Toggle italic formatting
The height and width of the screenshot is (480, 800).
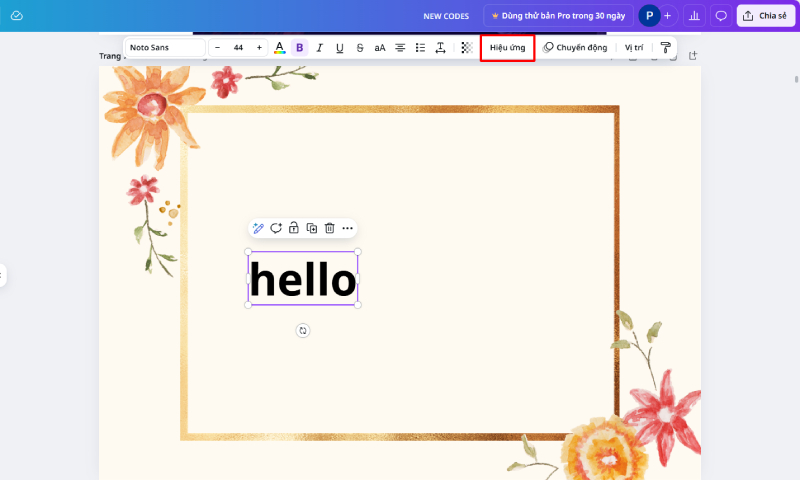(x=319, y=47)
